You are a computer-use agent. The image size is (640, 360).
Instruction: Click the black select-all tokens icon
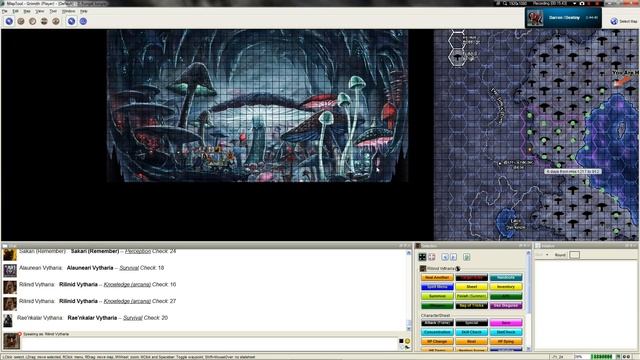click(422, 257)
